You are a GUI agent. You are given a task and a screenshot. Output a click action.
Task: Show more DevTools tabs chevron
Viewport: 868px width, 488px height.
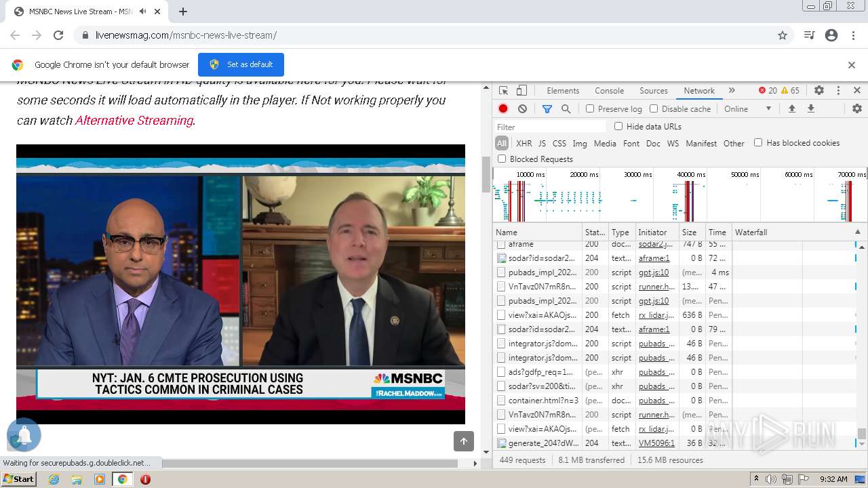[x=732, y=90]
